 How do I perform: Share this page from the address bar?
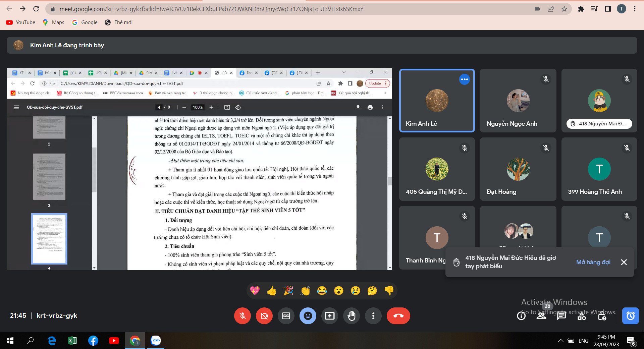[x=551, y=9]
